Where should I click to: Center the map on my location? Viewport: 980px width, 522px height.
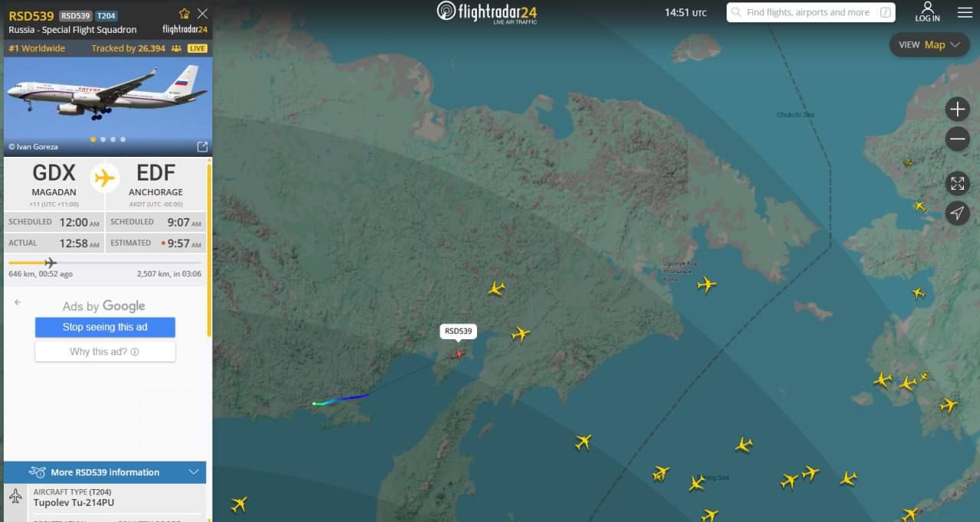tap(957, 213)
